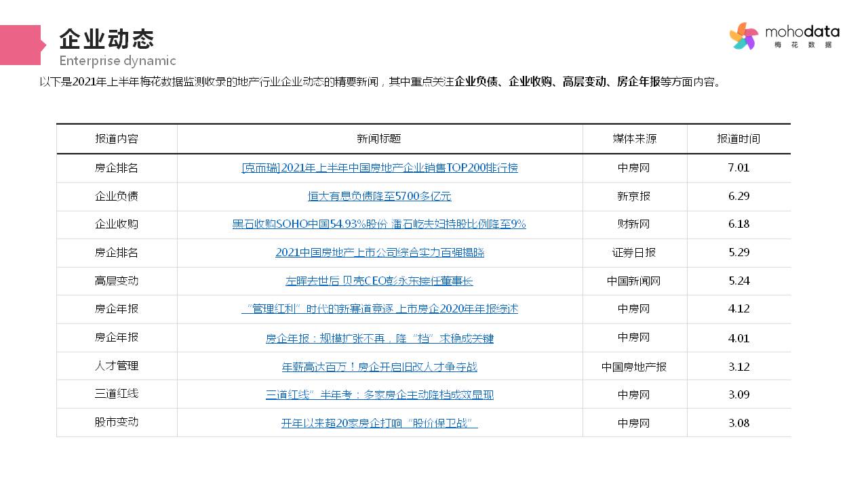Open the 黑石收购SOHO中国 news link

click(379, 224)
